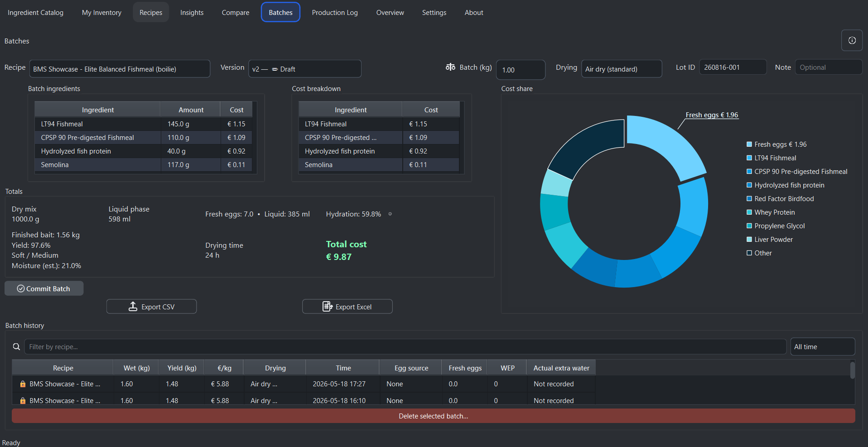868x447 pixels.
Task: Click the balance scale icon beside Batch (kg)
Action: [x=450, y=67]
